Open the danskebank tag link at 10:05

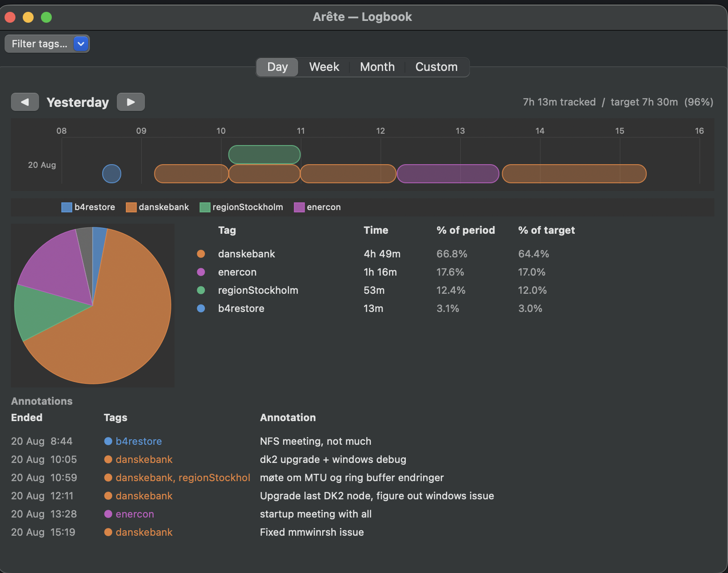(x=144, y=459)
